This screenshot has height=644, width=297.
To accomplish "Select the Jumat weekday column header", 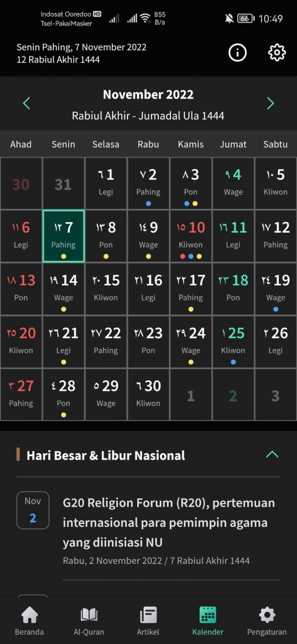I will pyautogui.click(x=233, y=144).
